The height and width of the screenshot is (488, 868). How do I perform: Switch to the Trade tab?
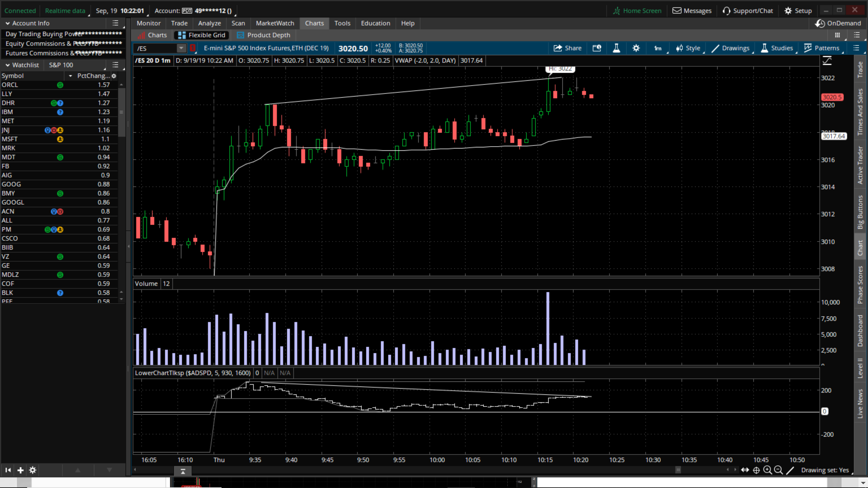click(x=179, y=23)
